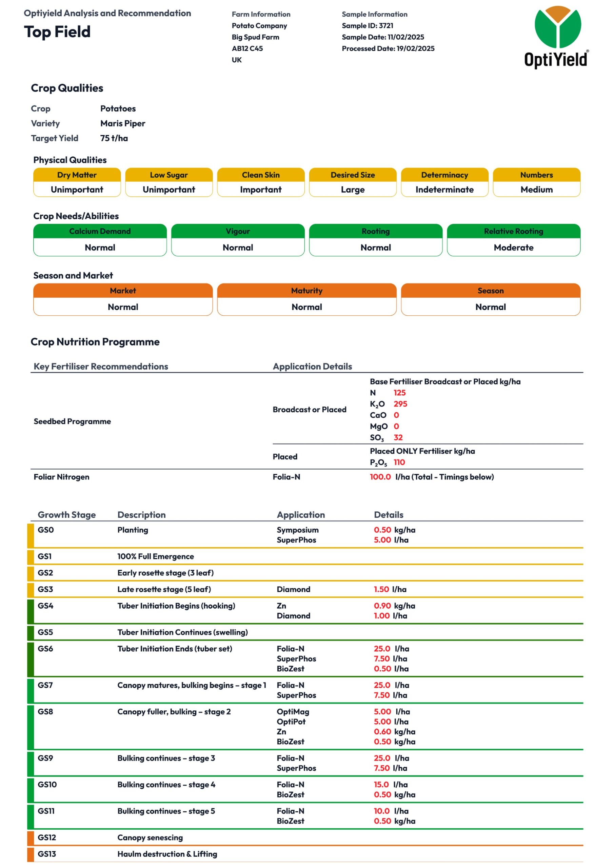Select the Clean Skin quality badge
Image resolution: width=614 pixels, height=868 pixels.
(x=261, y=183)
